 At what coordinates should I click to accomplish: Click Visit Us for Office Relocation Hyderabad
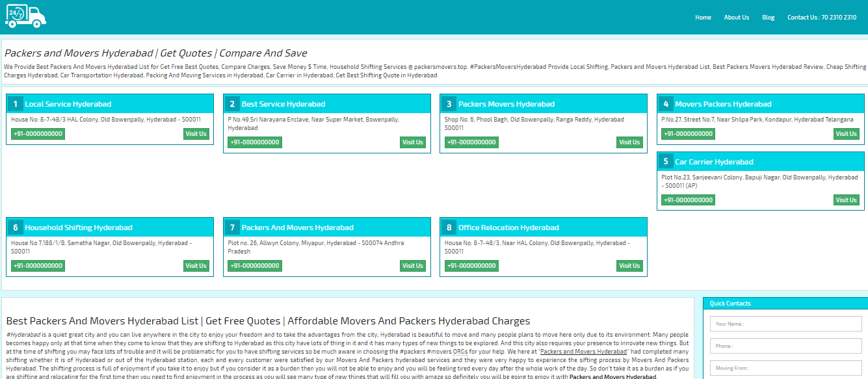pyautogui.click(x=629, y=266)
